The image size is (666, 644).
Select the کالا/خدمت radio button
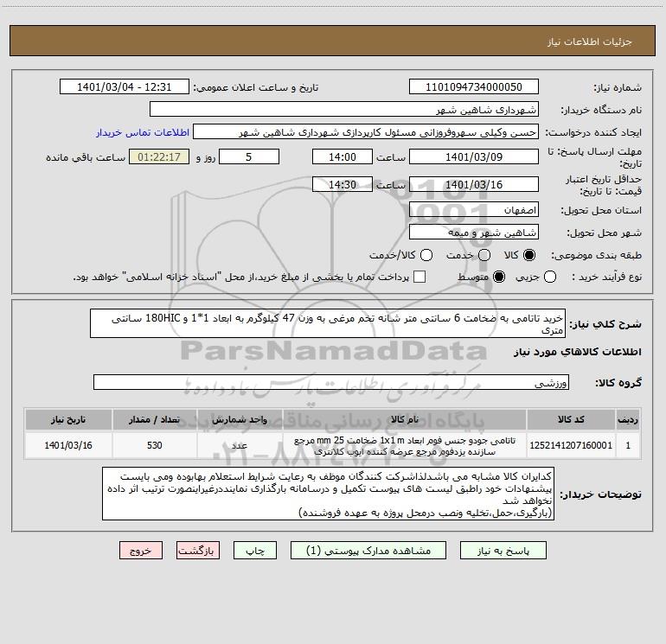pos(426,255)
